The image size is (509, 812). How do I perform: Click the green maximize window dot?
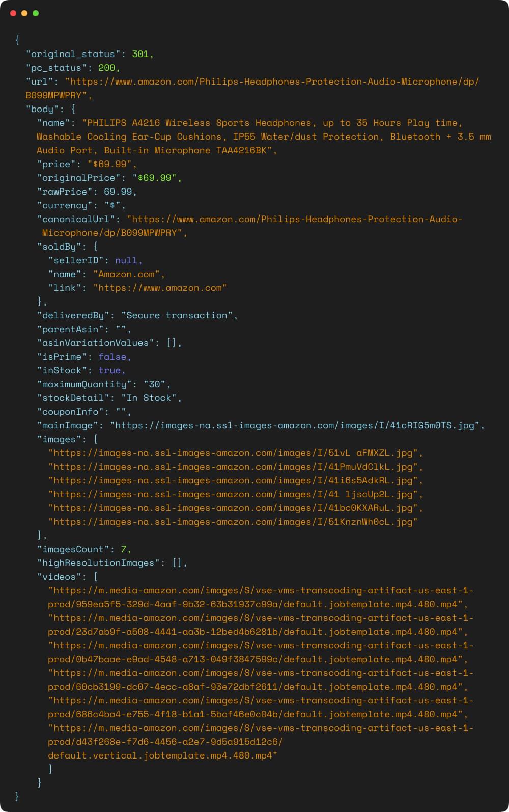[x=36, y=13]
